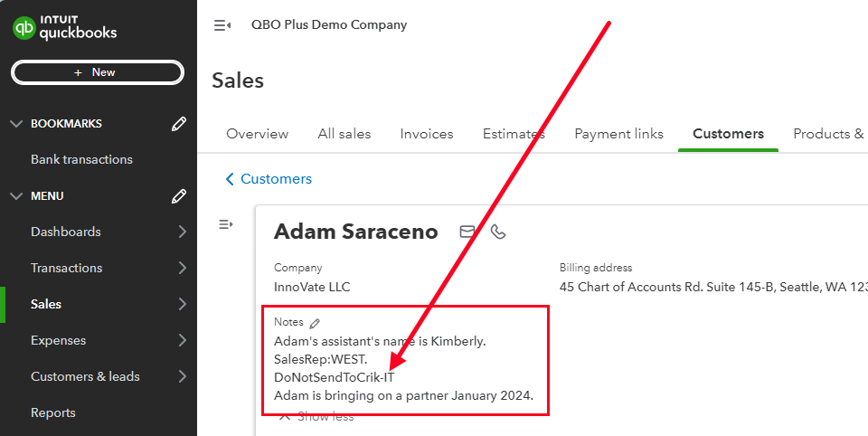The image size is (868, 436).
Task: Collapse the MENU section chevron
Action: point(15,196)
